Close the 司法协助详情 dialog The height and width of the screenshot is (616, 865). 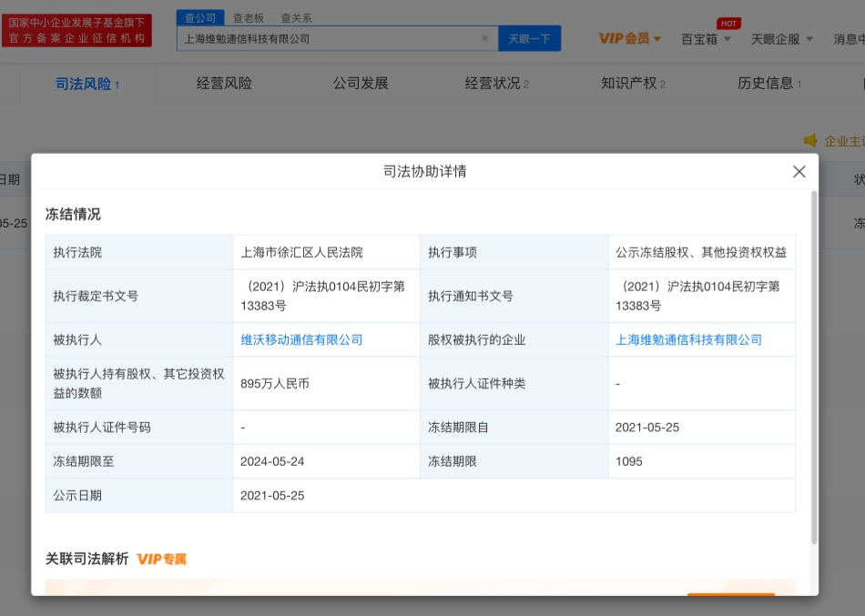point(799,171)
